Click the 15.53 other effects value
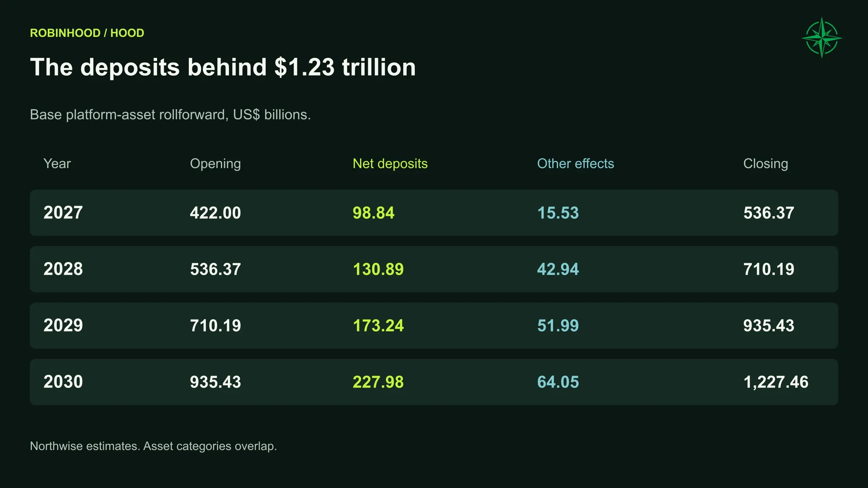The height and width of the screenshot is (488, 868). (558, 213)
